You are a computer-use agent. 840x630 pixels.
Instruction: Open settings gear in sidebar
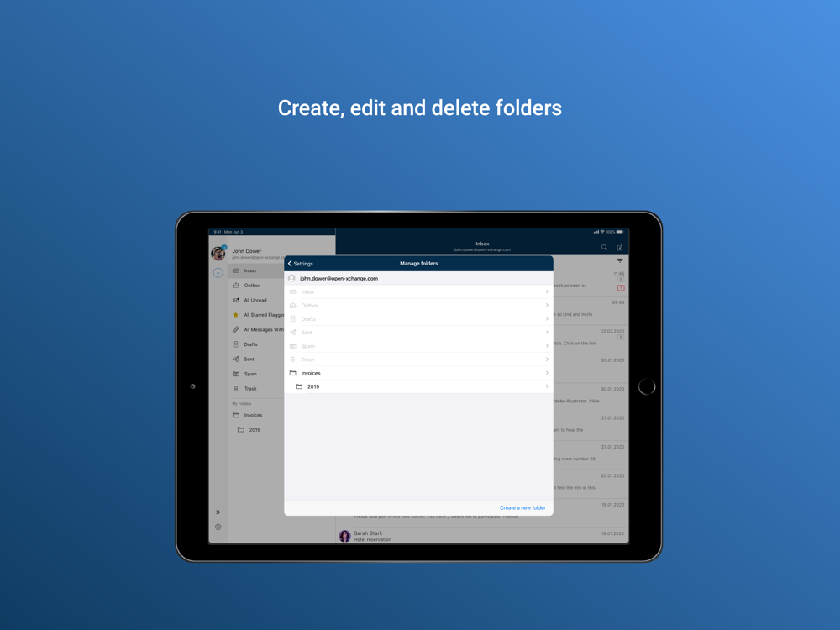click(218, 528)
